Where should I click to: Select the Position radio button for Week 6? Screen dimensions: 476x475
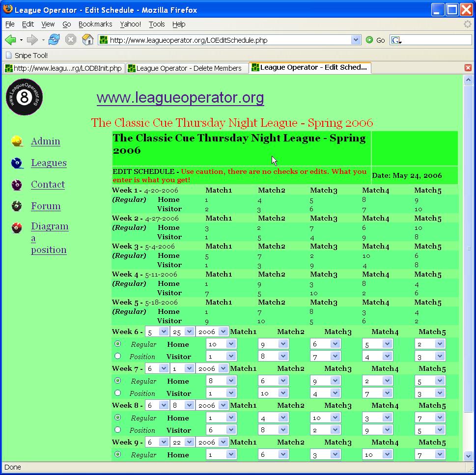pos(117,356)
